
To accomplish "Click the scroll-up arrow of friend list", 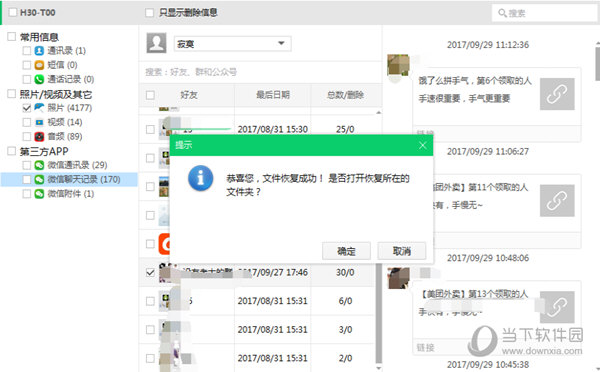I will (x=379, y=112).
